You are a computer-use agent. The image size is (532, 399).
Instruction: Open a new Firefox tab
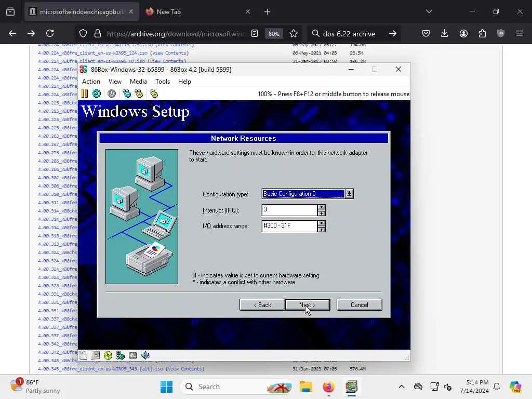click(267, 12)
